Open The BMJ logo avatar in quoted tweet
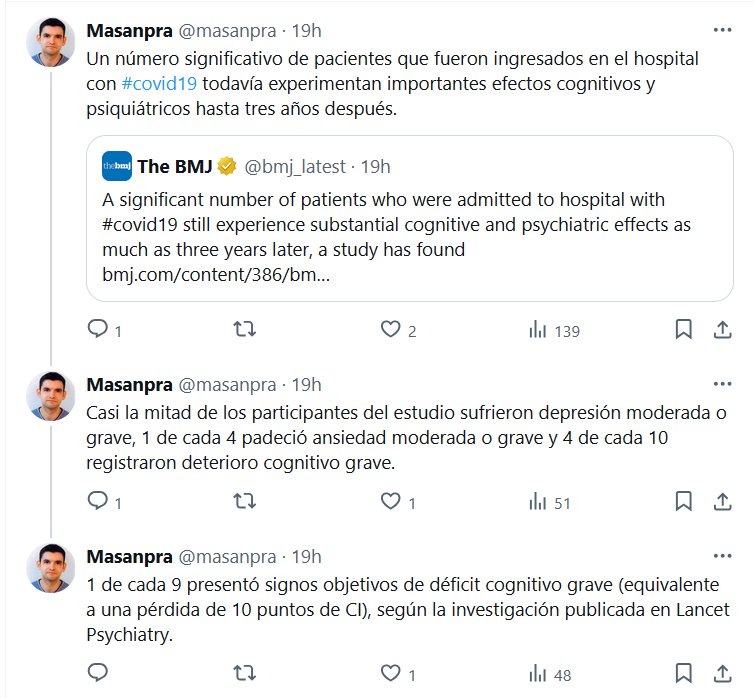The image size is (754, 698). (117, 165)
